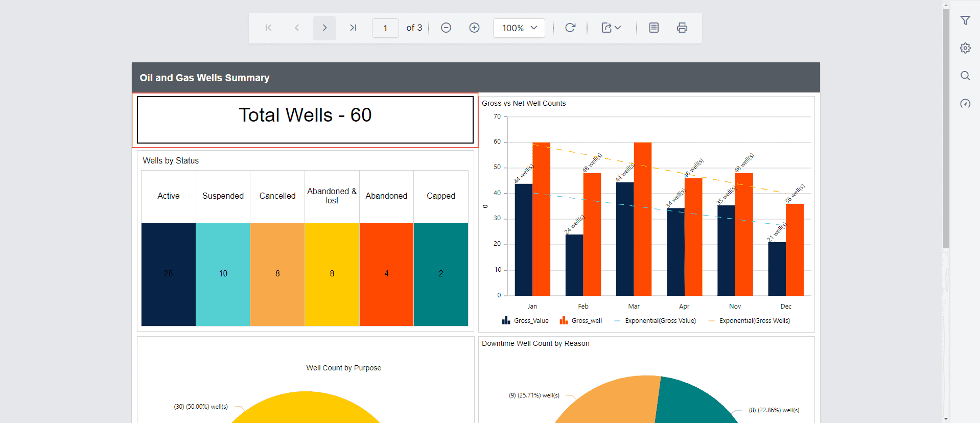Select the Active status cell with 28
Viewport: 980px width, 423px height.
(x=169, y=274)
